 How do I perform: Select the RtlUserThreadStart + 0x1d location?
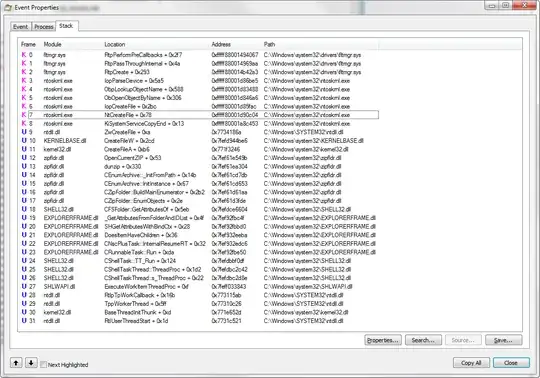click(x=136, y=321)
